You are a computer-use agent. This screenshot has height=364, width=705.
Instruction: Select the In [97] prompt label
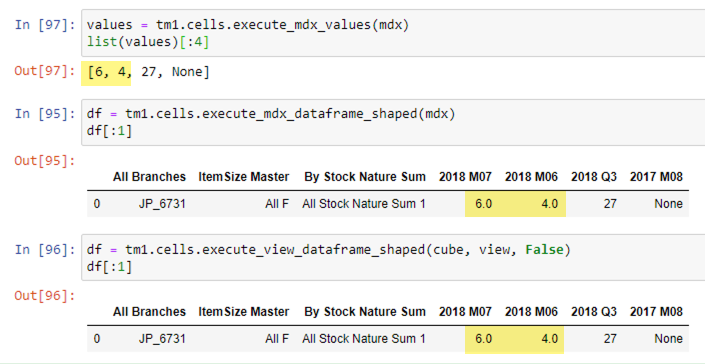pyautogui.click(x=45, y=24)
